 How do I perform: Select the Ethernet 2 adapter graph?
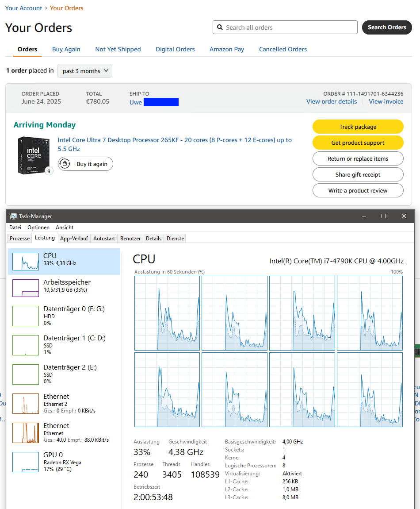click(26, 404)
